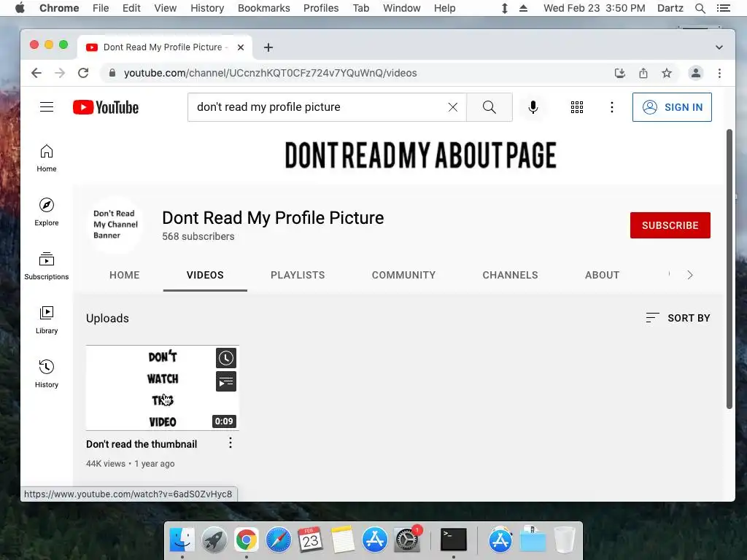Viewport: 747px width, 560px height.
Task: Click the install app icon in address bar
Action: [x=620, y=73]
